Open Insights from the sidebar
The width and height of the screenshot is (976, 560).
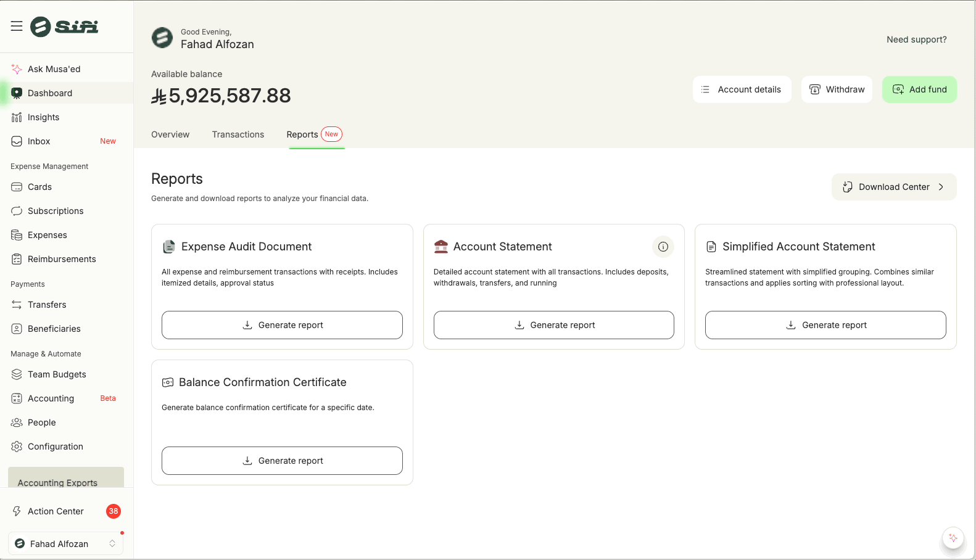(x=43, y=117)
